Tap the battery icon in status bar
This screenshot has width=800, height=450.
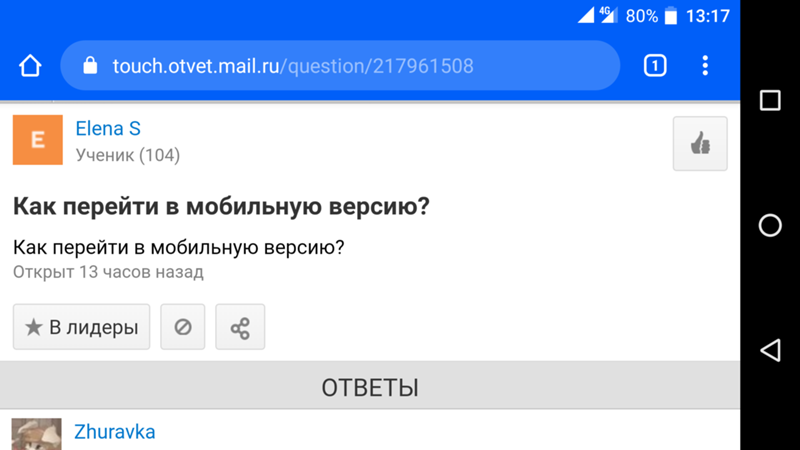(670, 16)
